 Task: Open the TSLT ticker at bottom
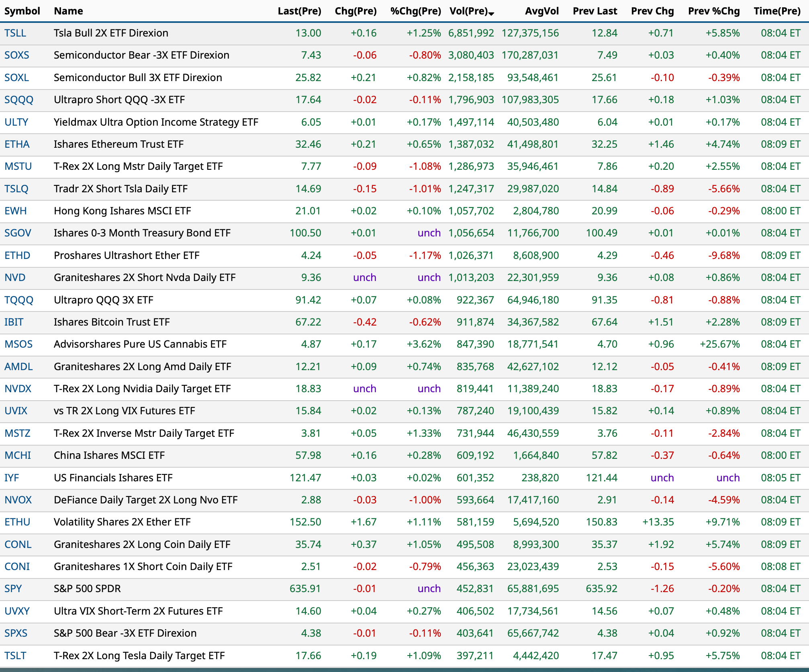pos(15,656)
